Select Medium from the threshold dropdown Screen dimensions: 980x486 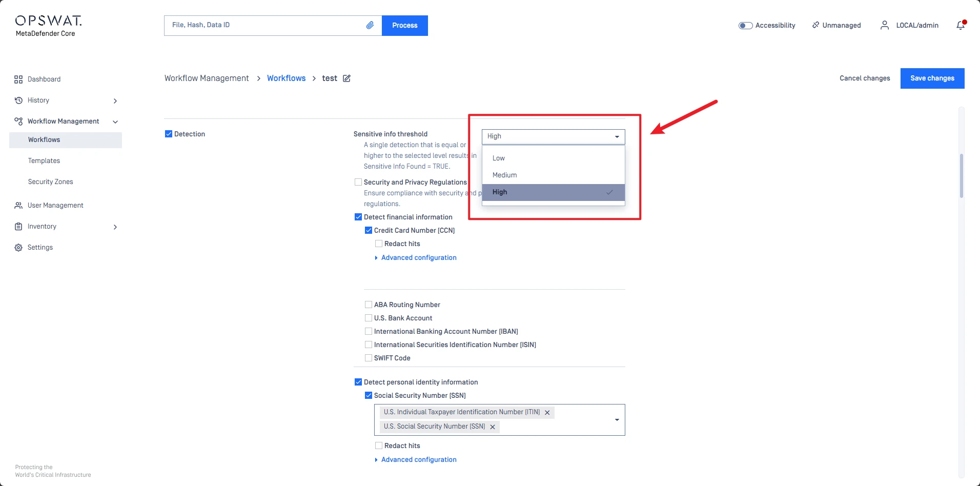[x=505, y=175]
